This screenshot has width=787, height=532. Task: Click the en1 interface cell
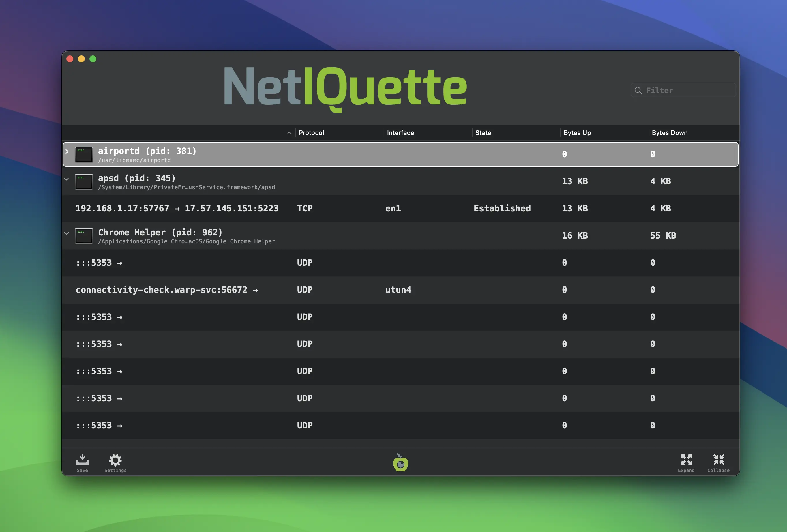(x=393, y=209)
